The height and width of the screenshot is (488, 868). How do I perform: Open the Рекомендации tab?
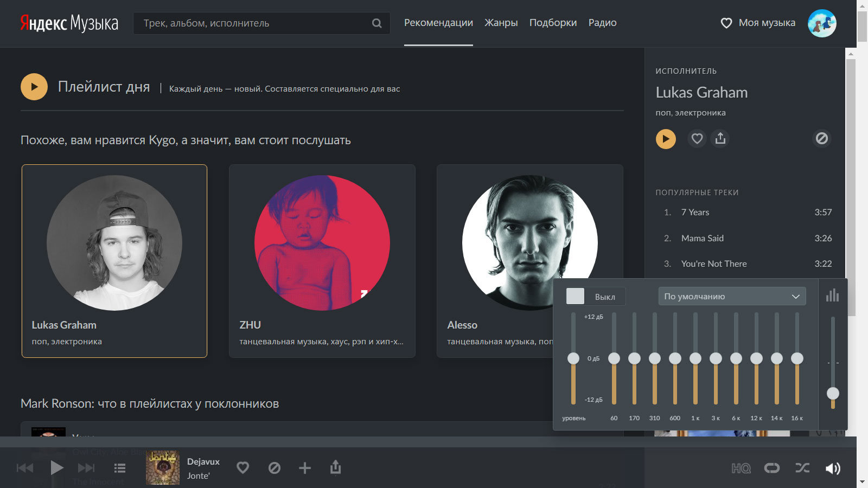pos(438,23)
